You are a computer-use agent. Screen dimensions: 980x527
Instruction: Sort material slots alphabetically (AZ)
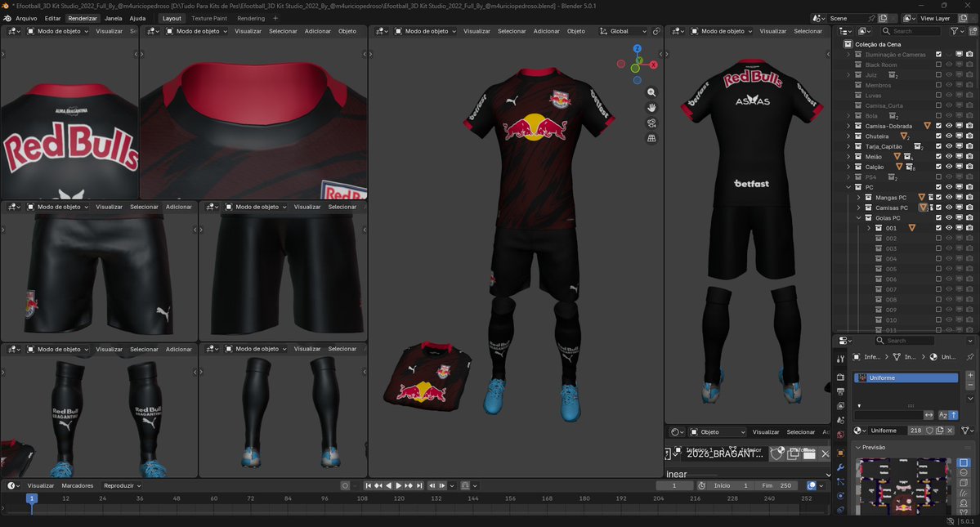pyautogui.click(x=942, y=414)
